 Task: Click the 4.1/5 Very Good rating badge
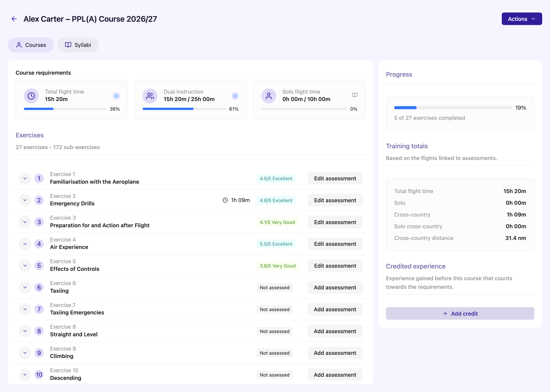pyautogui.click(x=277, y=222)
